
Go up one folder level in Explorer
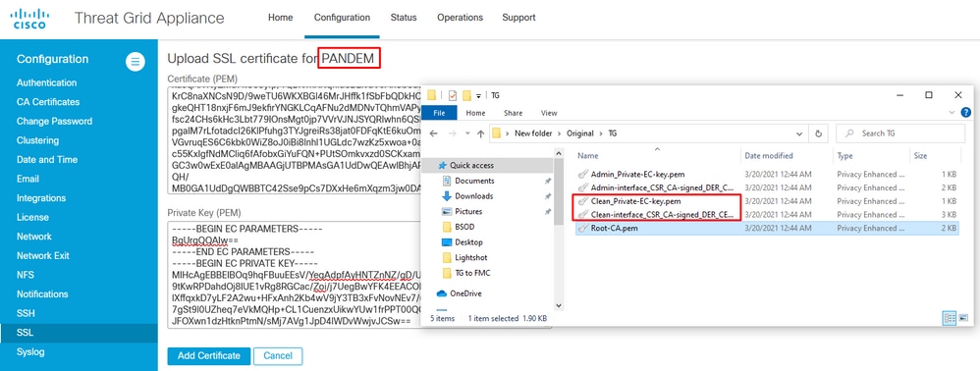[480, 133]
